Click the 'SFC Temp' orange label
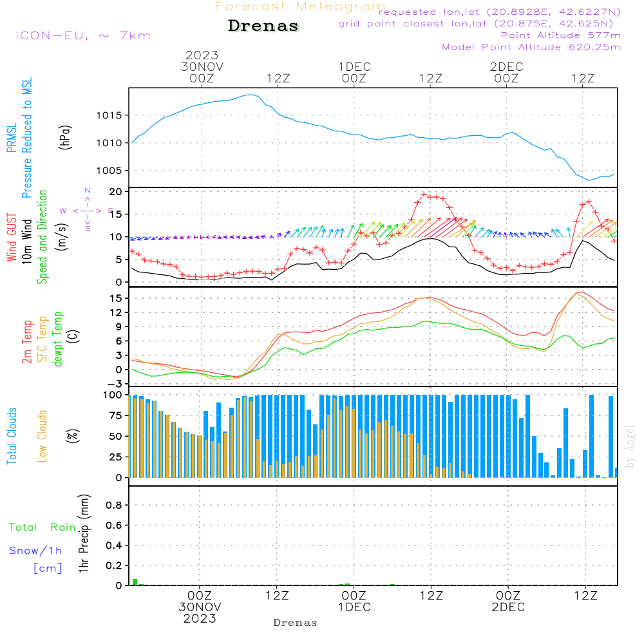644x644 pixels. click(43, 339)
